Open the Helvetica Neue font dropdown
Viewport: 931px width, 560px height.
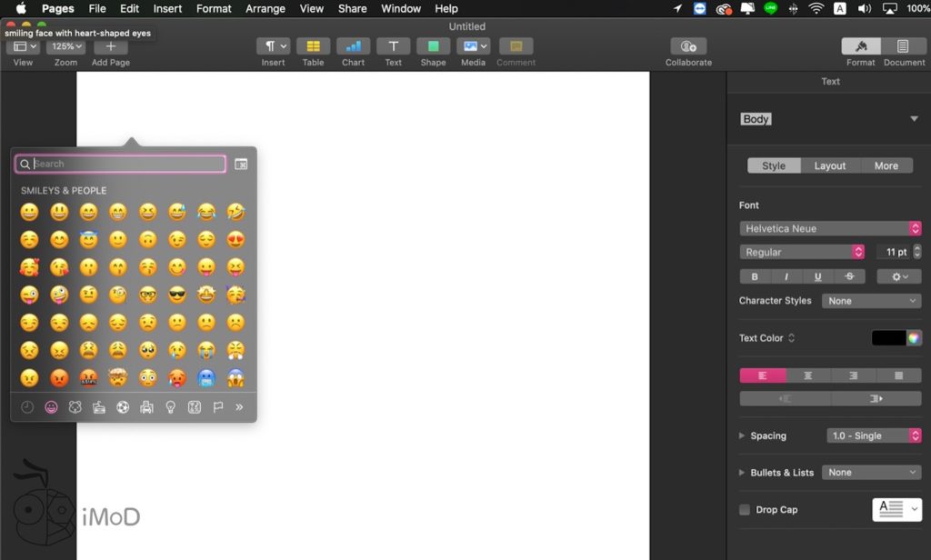(830, 228)
